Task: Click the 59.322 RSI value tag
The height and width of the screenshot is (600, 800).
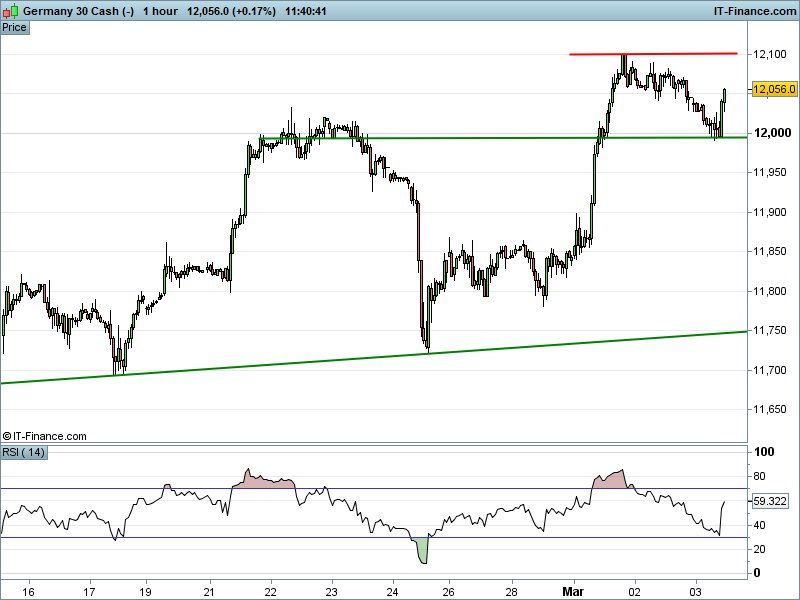Action: [770, 501]
